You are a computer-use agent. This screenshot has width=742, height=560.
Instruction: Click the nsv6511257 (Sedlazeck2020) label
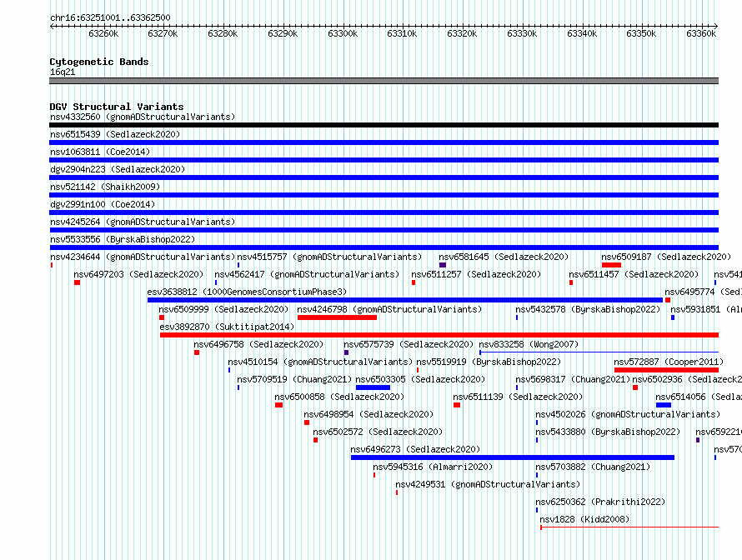click(x=476, y=274)
